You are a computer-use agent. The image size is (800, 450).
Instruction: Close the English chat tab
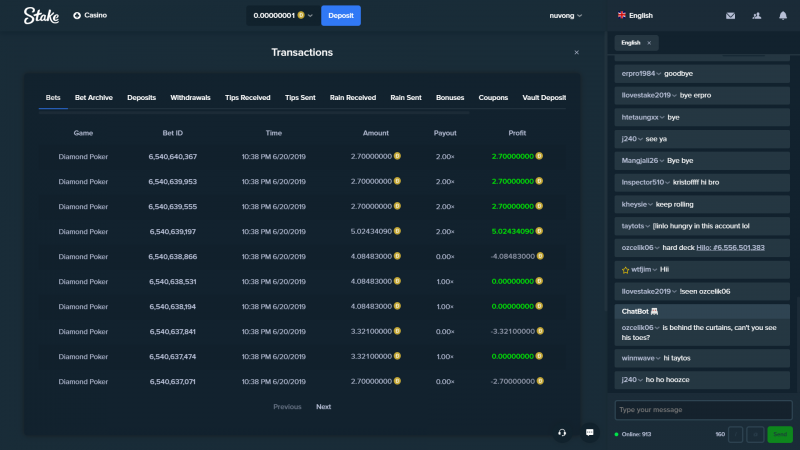[x=649, y=43]
